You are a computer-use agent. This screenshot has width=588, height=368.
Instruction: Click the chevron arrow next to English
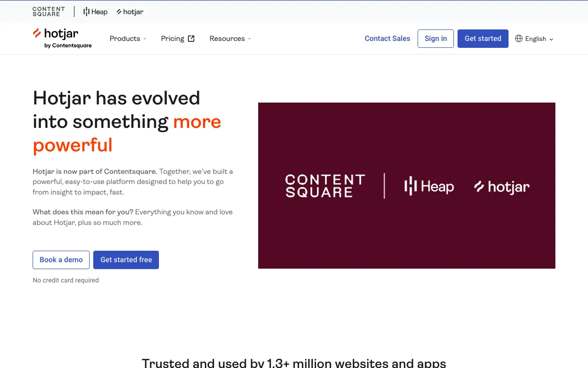pos(551,39)
